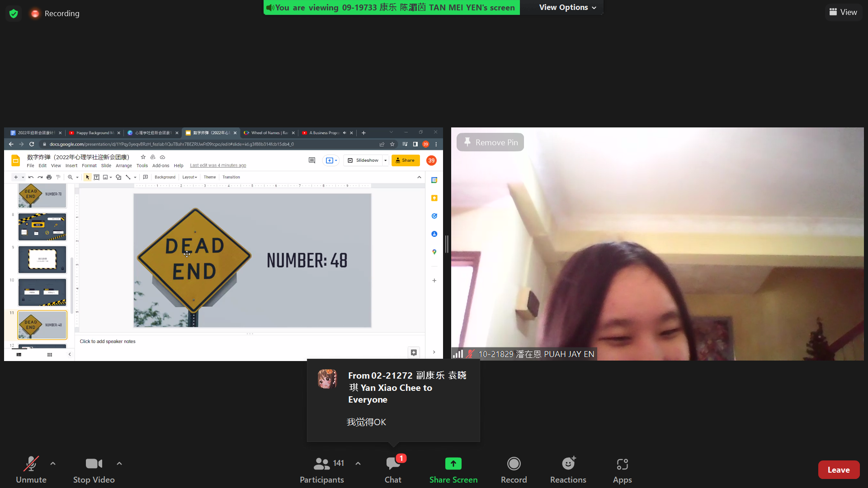Stop the video camera

[94, 469]
